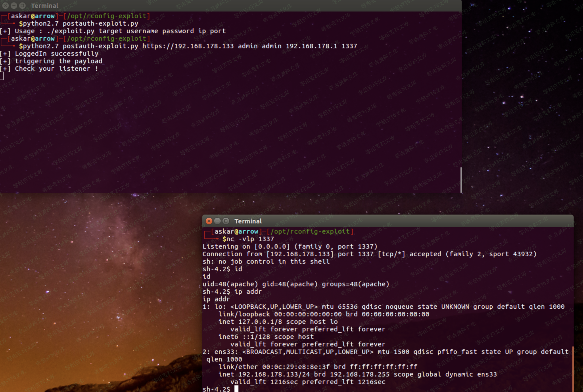Close the top exploit Terminal window

coord(6,6)
